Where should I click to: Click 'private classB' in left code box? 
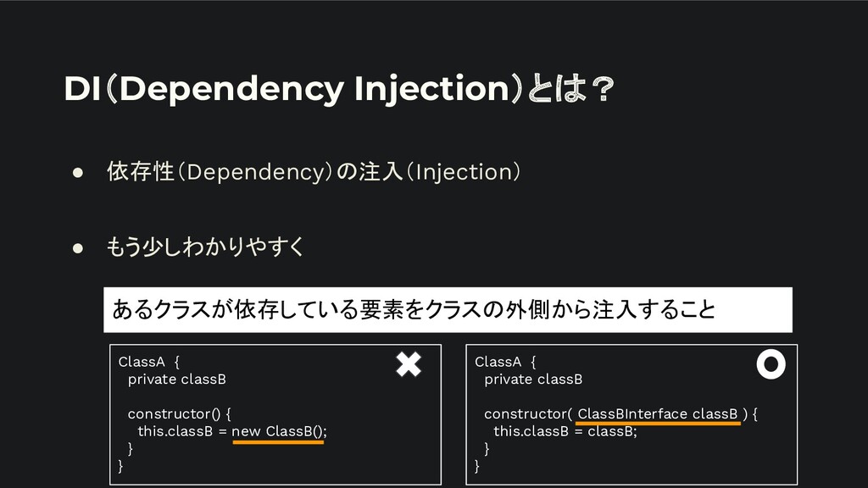tap(176, 379)
